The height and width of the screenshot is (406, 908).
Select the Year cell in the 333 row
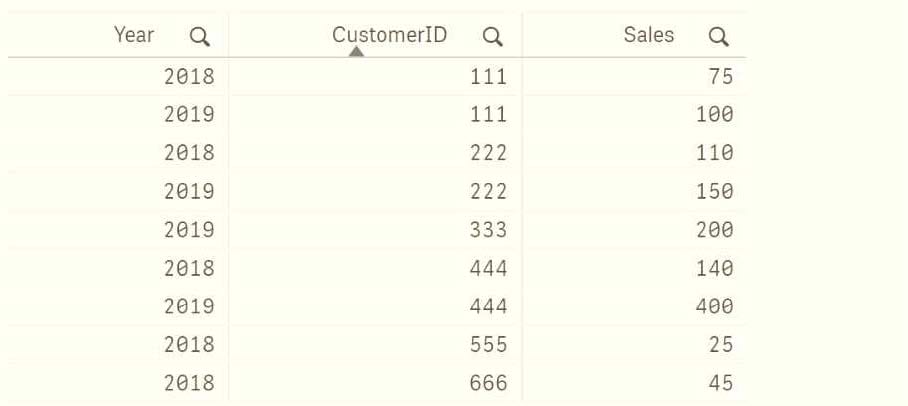[x=189, y=229]
